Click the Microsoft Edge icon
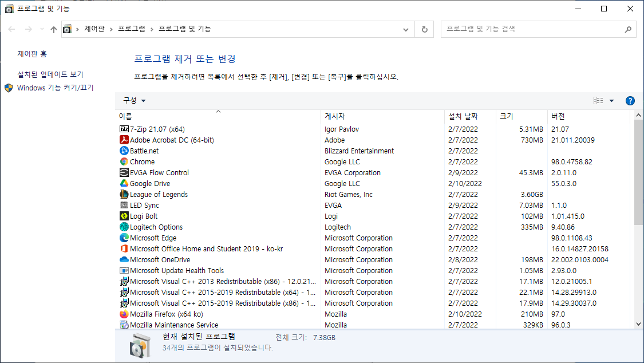The height and width of the screenshot is (363, 644). click(x=124, y=238)
